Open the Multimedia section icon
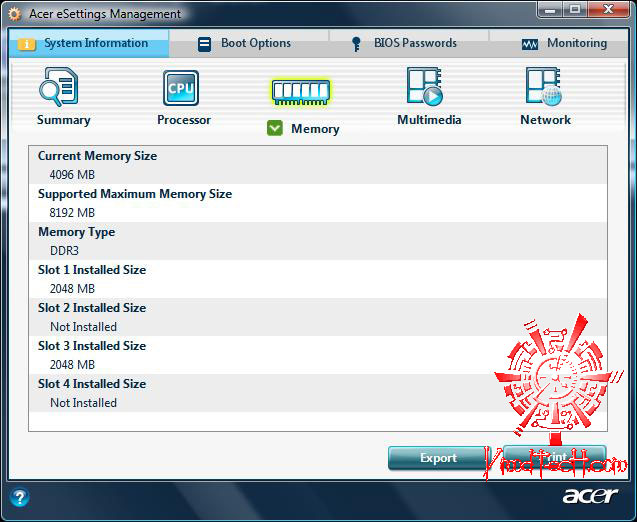Image resolution: width=637 pixels, height=522 pixels. (x=425, y=87)
